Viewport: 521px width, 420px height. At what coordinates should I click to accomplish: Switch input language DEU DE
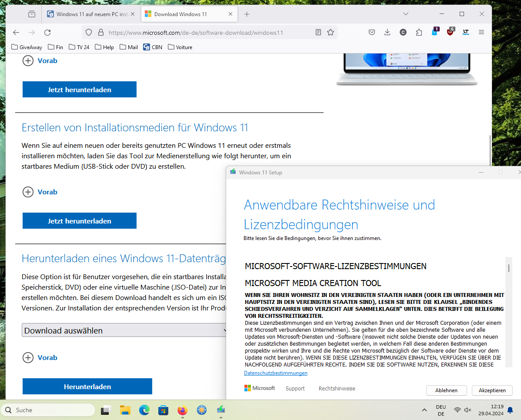tap(441, 410)
